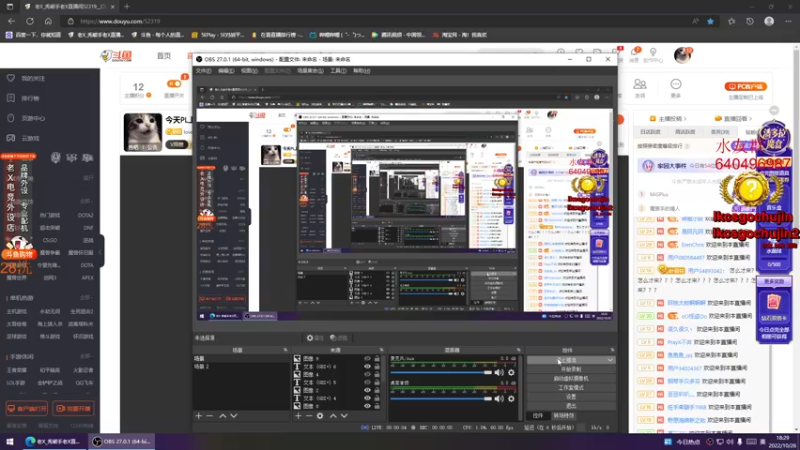Screen dimensions: 800x450
Task: Open the 编辑 menu in OBS
Action: coord(226,71)
